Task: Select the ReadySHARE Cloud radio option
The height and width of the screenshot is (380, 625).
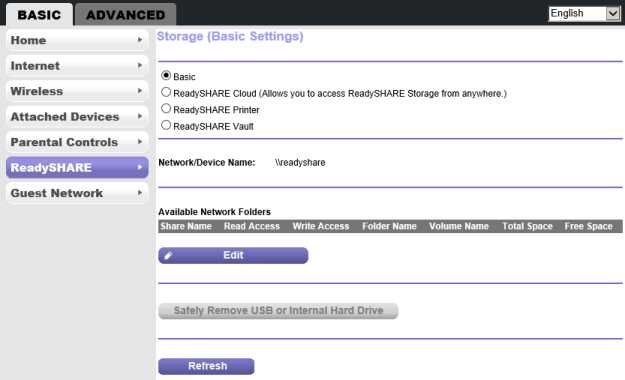Action: coord(166,92)
